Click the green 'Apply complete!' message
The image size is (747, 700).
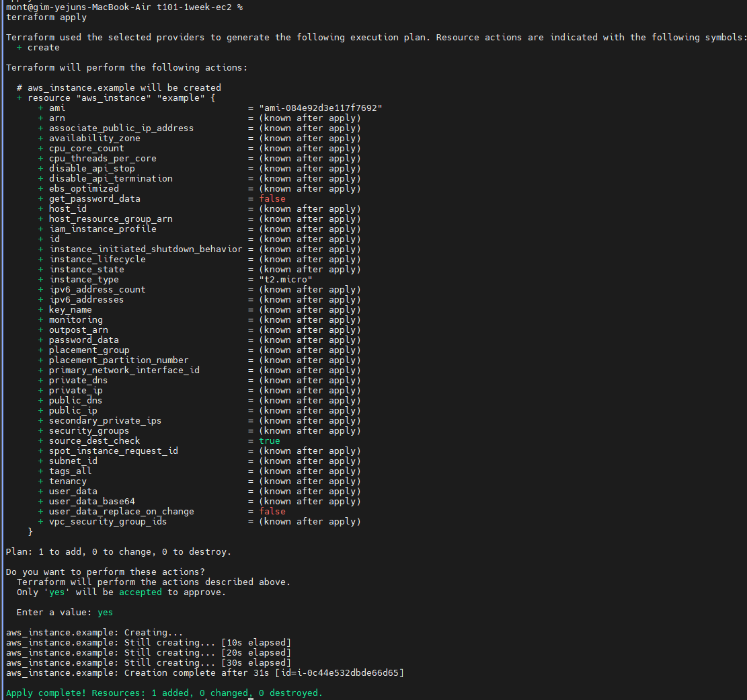tap(46, 693)
